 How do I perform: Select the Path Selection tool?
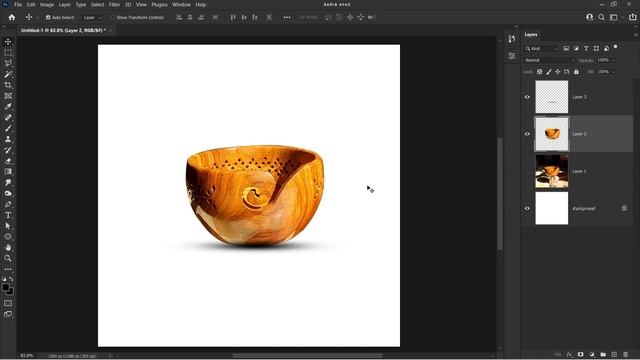(8, 226)
